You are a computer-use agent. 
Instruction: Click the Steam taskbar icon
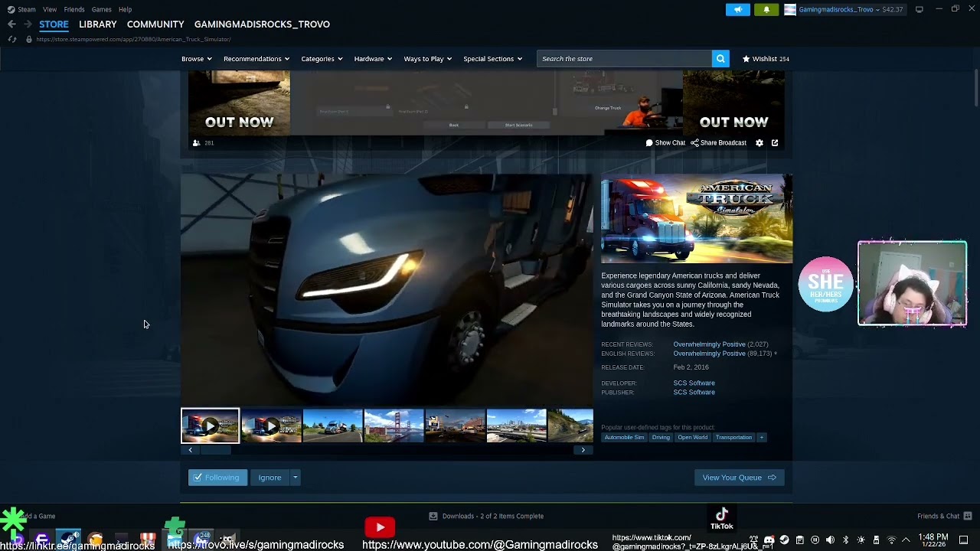68,540
